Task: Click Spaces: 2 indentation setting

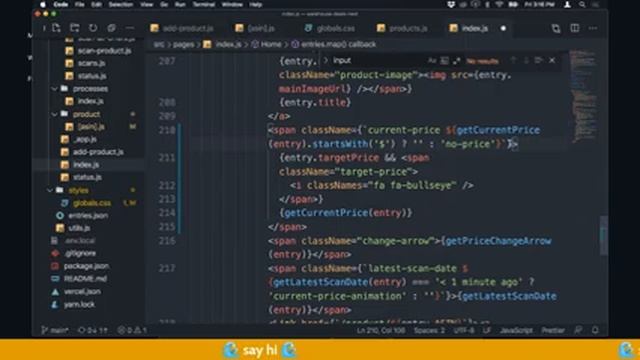Action: (x=429, y=330)
